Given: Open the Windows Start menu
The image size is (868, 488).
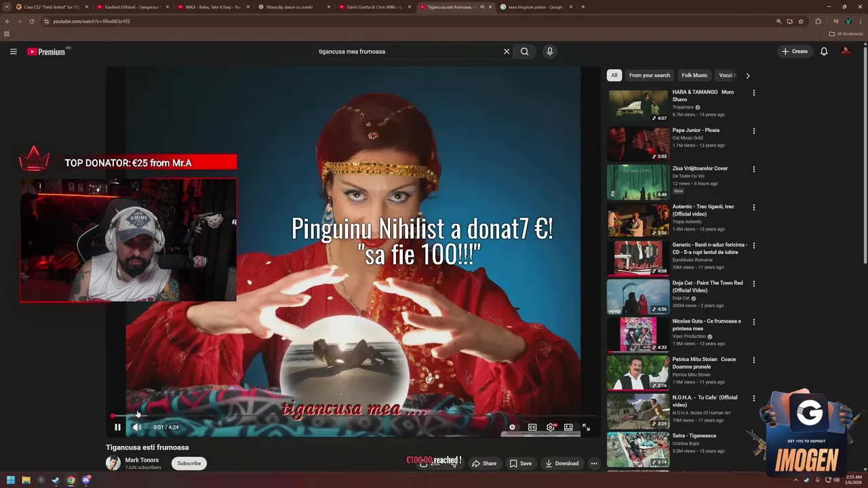Looking at the screenshot, I should click(11, 480).
